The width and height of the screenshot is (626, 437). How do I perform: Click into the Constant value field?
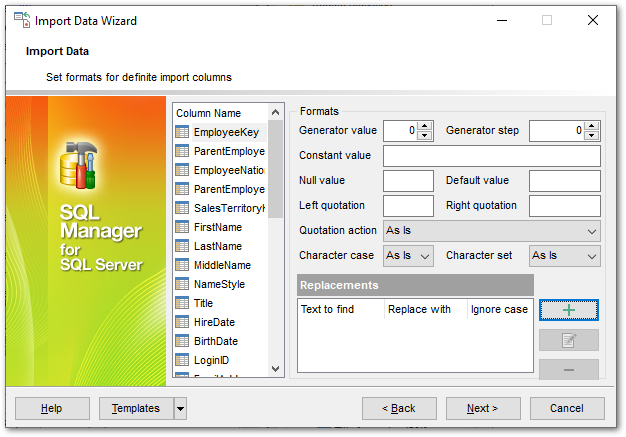[x=491, y=156]
